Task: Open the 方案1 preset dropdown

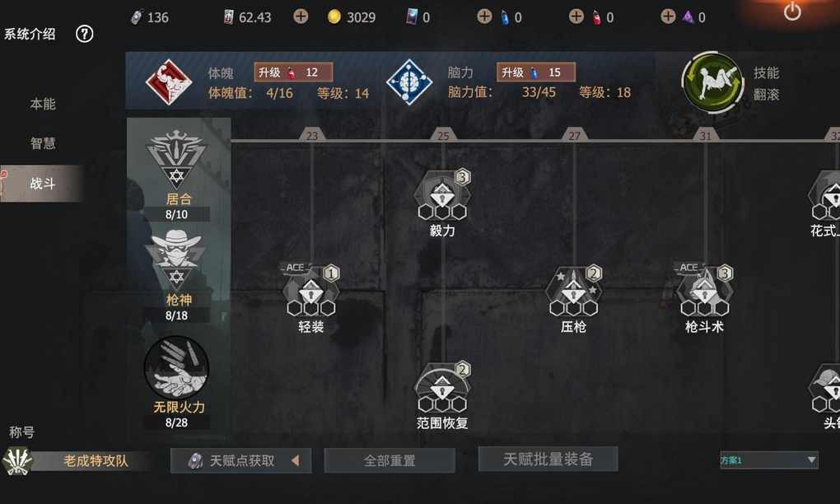Action: (x=768, y=460)
